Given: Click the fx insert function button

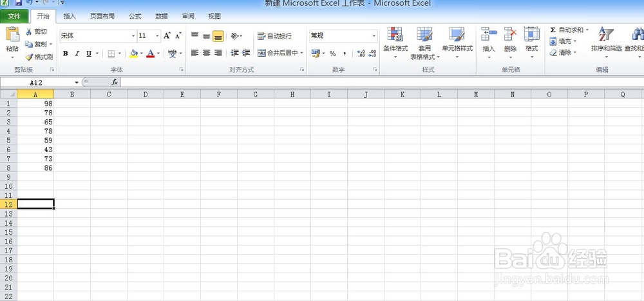Looking at the screenshot, I should point(115,83).
